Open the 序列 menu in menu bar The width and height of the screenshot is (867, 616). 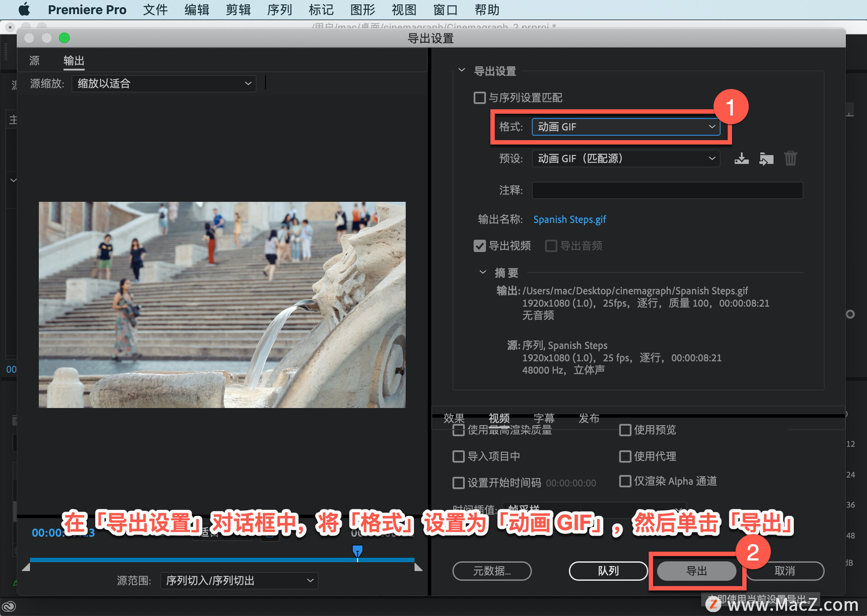tap(280, 9)
